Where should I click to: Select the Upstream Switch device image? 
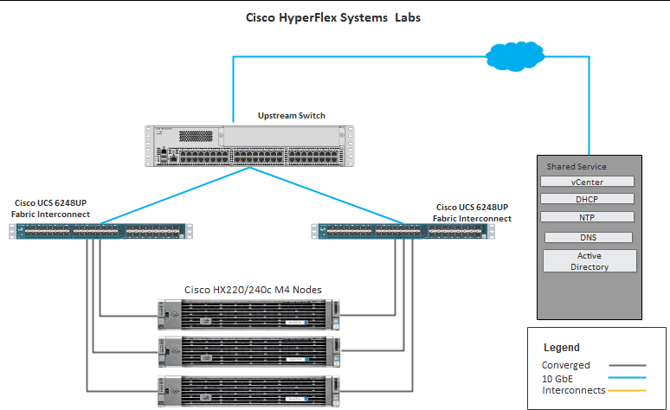250,146
